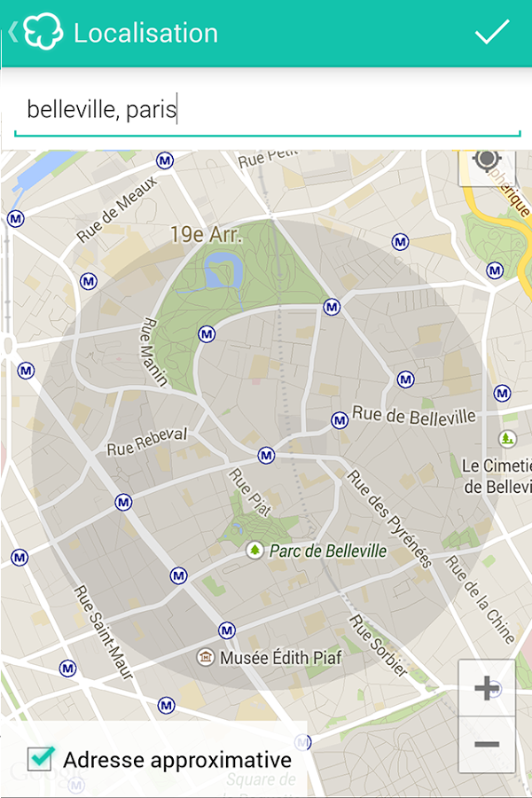
Task: Click the Musée Édith Piaf label
Action: click(281, 658)
